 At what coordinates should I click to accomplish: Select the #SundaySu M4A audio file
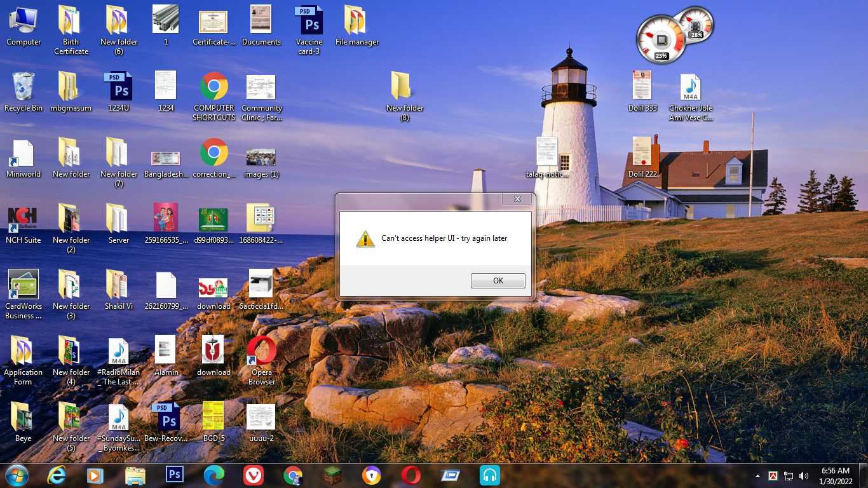click(x=119, y=426)
